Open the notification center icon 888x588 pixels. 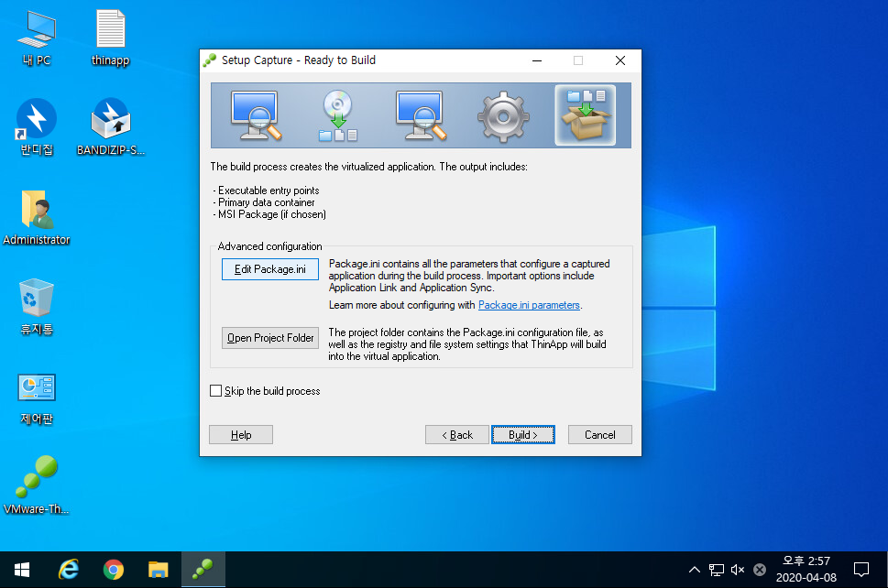click(x=861, y=570)
